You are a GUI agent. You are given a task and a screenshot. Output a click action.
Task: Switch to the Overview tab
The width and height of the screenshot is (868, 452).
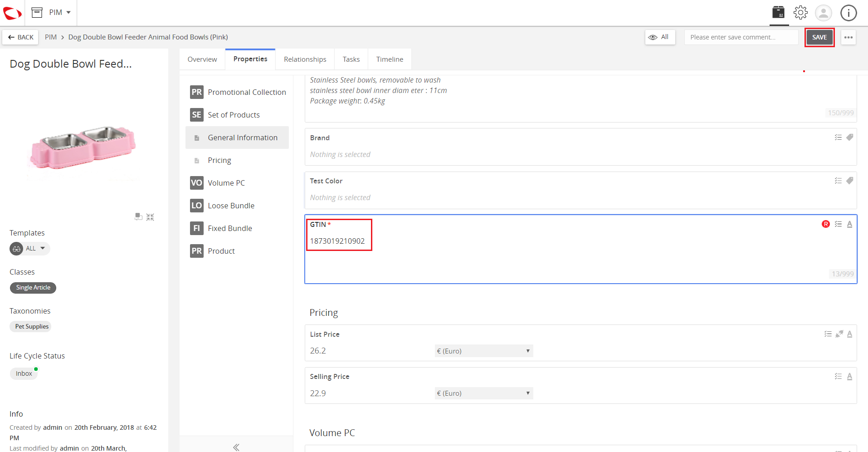[x=202, y=59]
